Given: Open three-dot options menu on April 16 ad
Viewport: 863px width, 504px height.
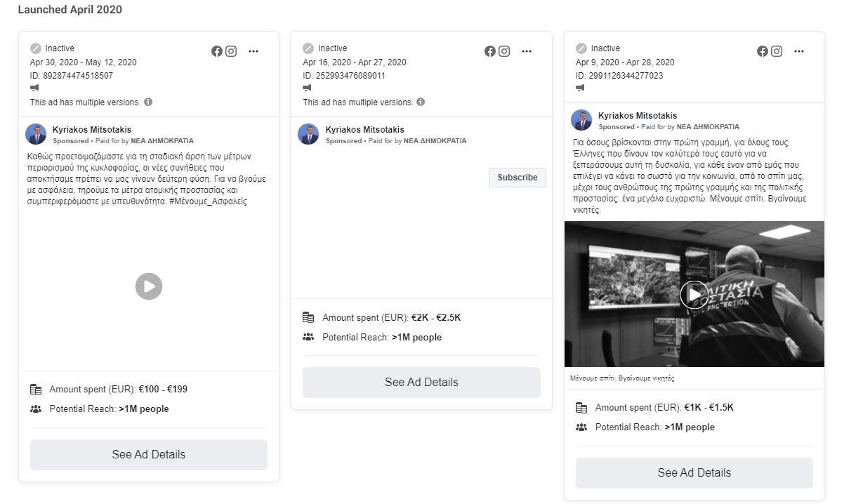Looking at the screenshot, I should click(x=527, y=51).
